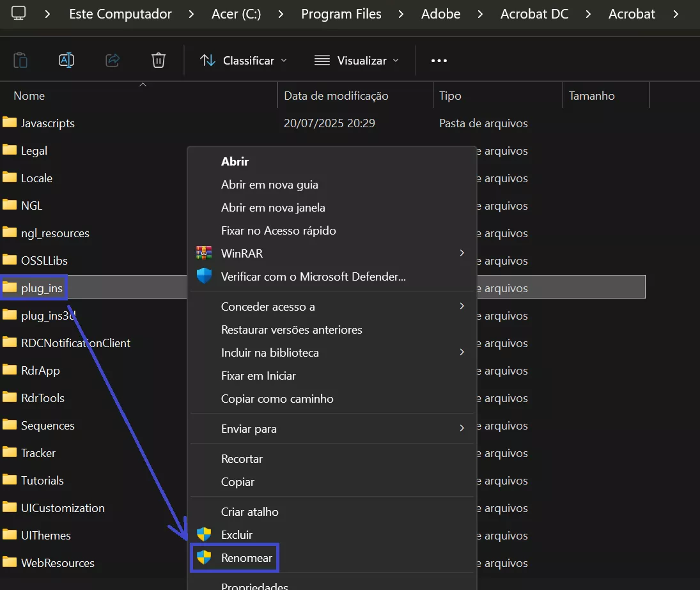Open the Classificar dropdown
This screenshot has height=590, width=700.
244,60
